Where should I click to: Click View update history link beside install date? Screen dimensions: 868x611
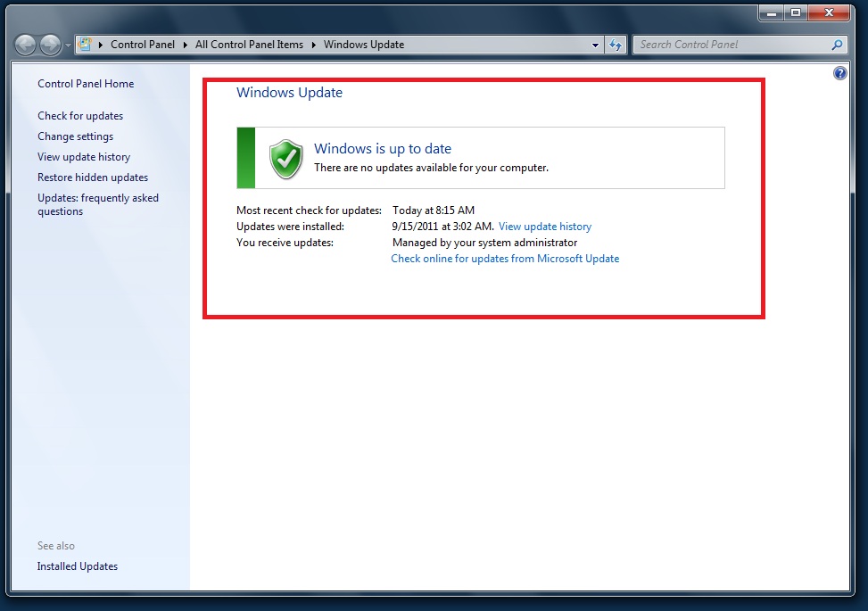545,227
